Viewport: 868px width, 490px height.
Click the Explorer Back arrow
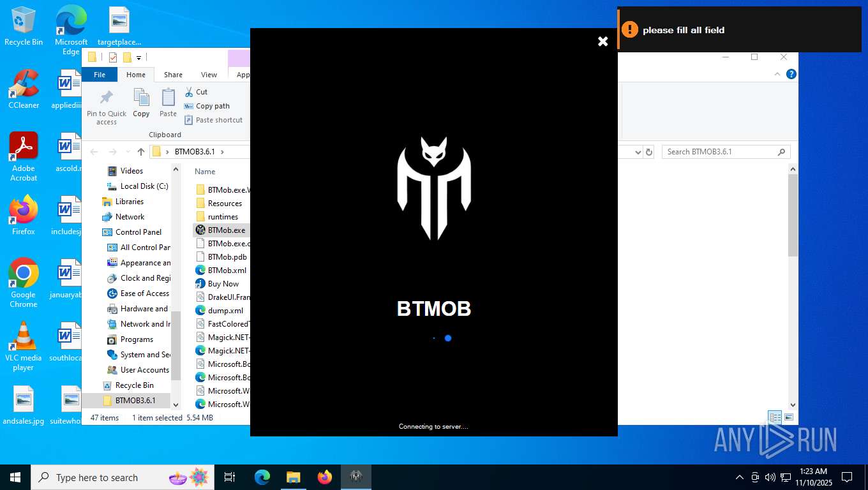(94, 152)
